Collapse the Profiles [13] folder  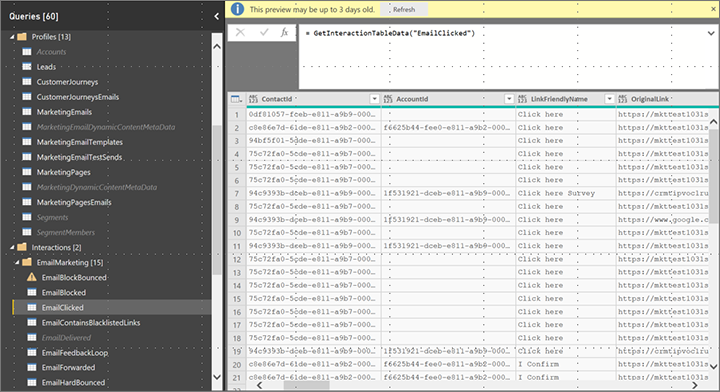point(12,37)
